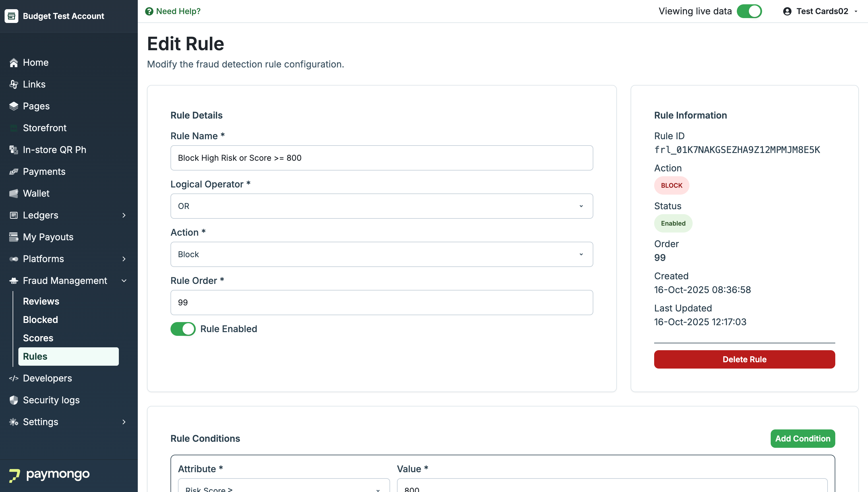868x492 pixels.
Task: Open the Action Block dropdown
Action: [x=381, y=254]
